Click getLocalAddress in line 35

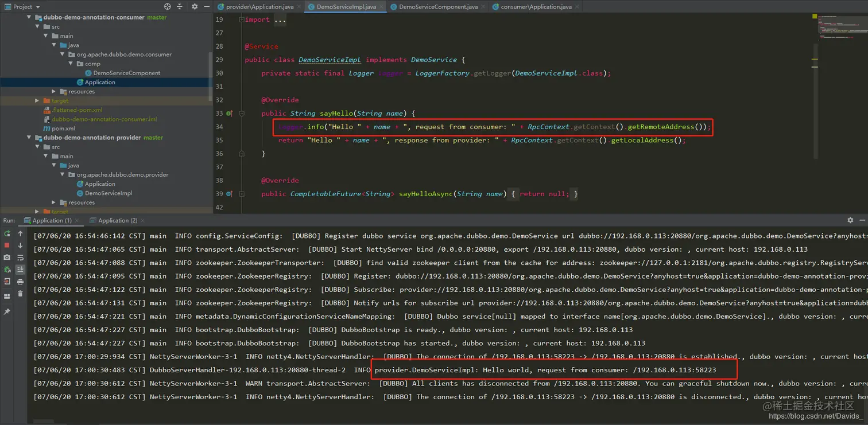click(x=642, y=140)
